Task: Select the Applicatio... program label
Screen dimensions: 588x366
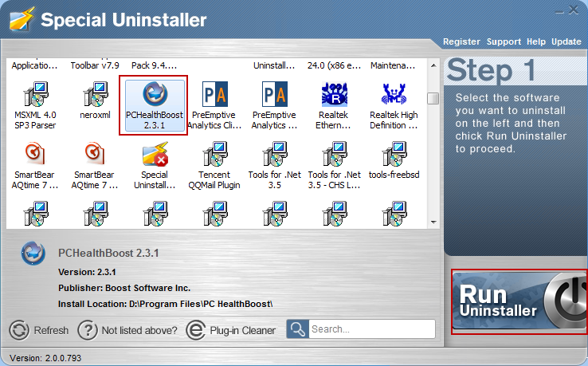Action: tap(34, 65)
